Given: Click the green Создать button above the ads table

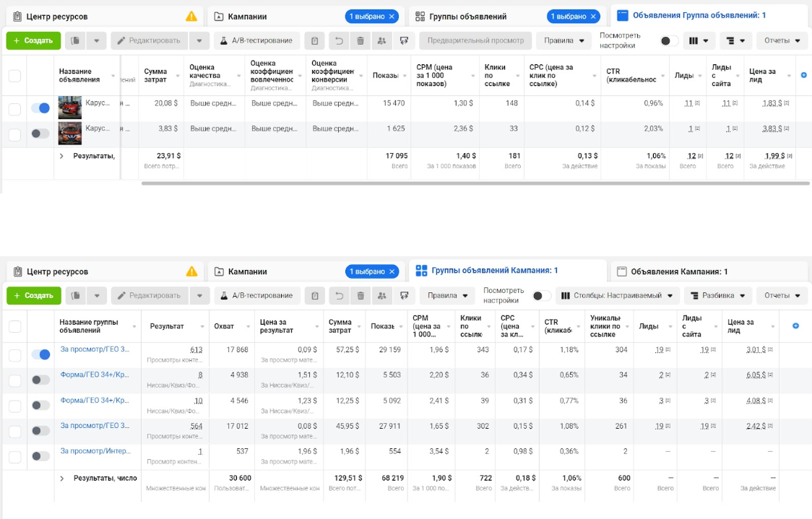Looking at the screenshot, I should (33, 40).
